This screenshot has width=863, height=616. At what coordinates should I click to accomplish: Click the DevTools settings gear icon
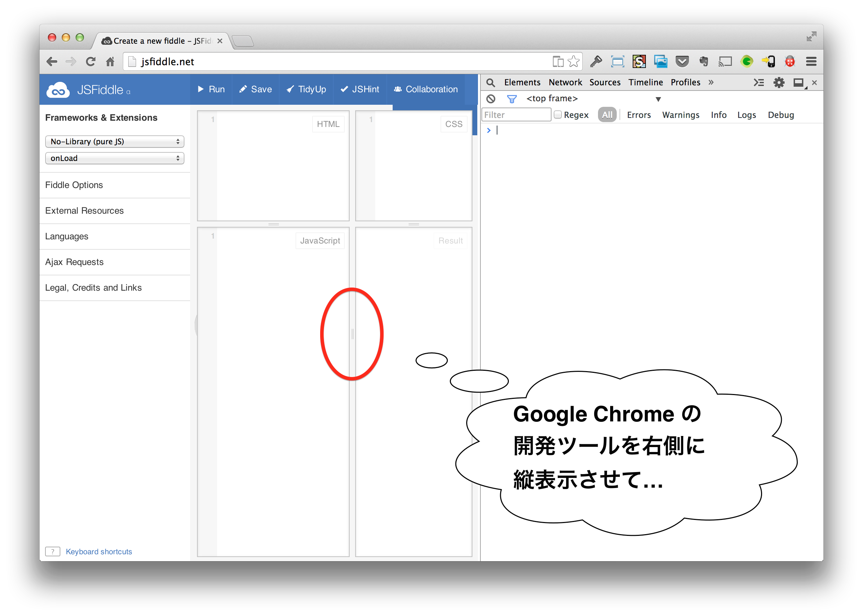[778, 83]
